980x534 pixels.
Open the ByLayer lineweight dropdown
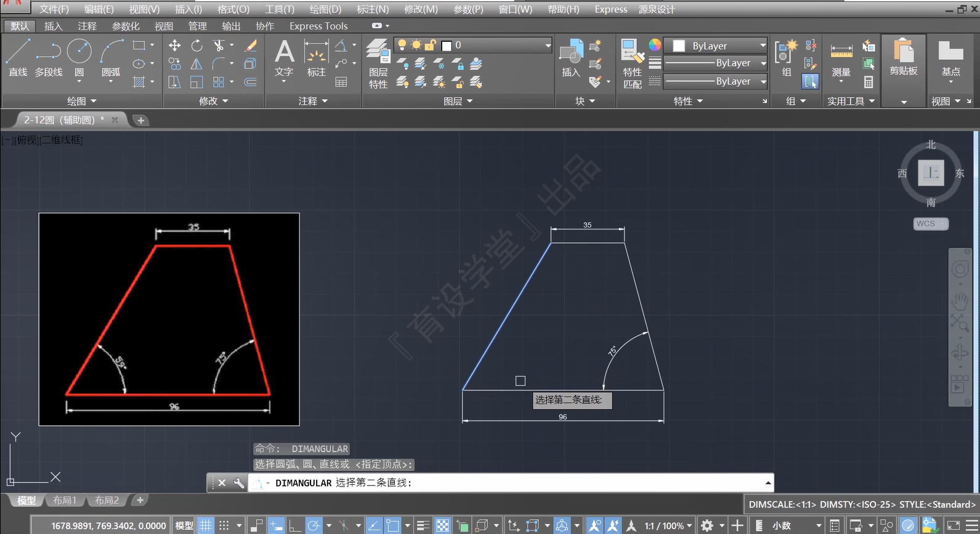tap(715, 63)
